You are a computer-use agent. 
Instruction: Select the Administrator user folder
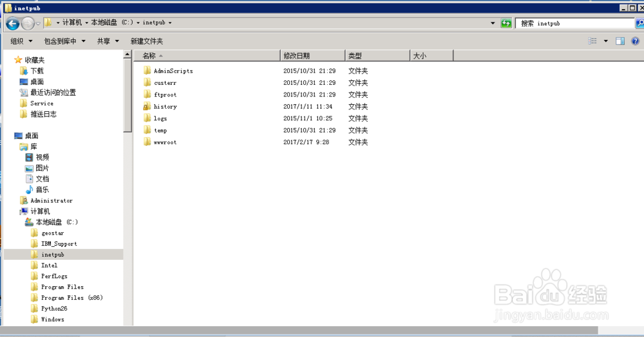coord(46,201)
